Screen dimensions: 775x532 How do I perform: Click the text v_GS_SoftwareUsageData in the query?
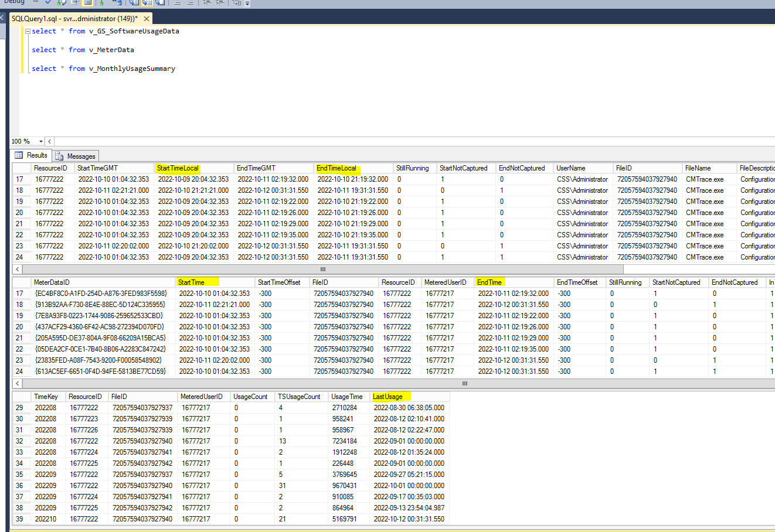click(x=134, y=31)
